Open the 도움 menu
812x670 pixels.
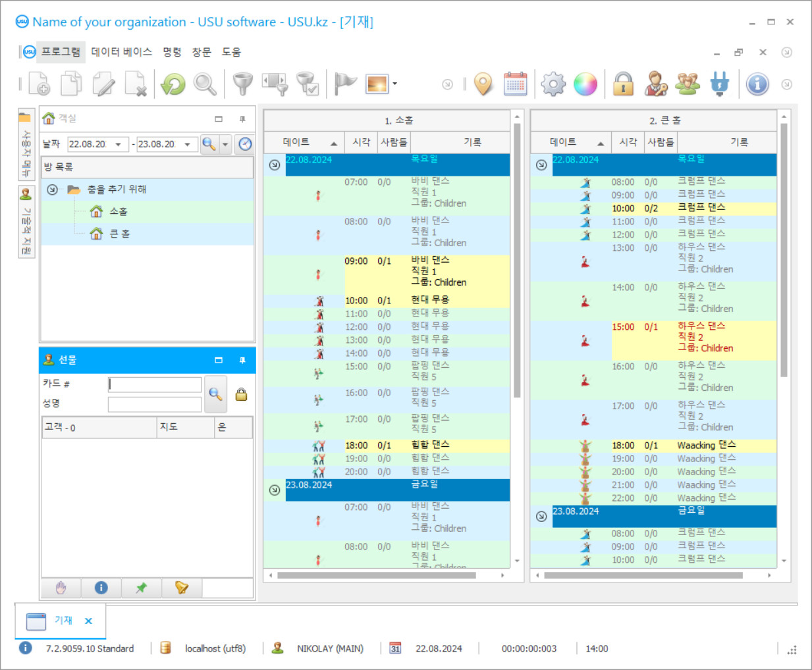point(231,52)
